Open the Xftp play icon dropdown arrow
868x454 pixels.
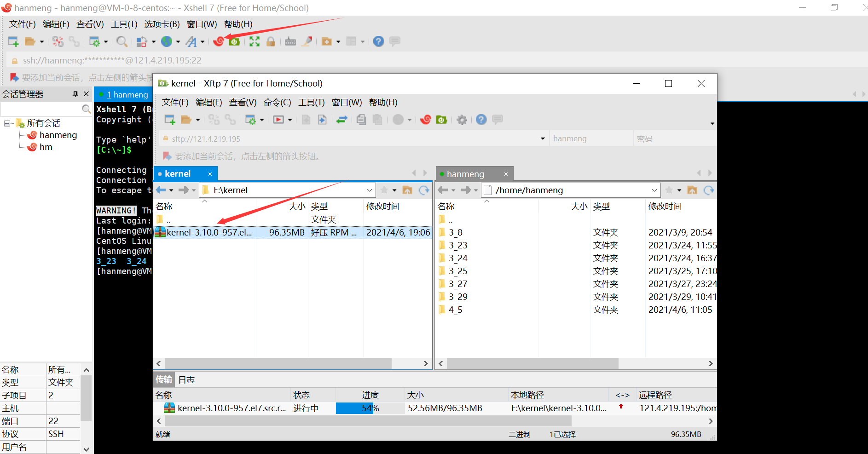[x=290, y=120]
